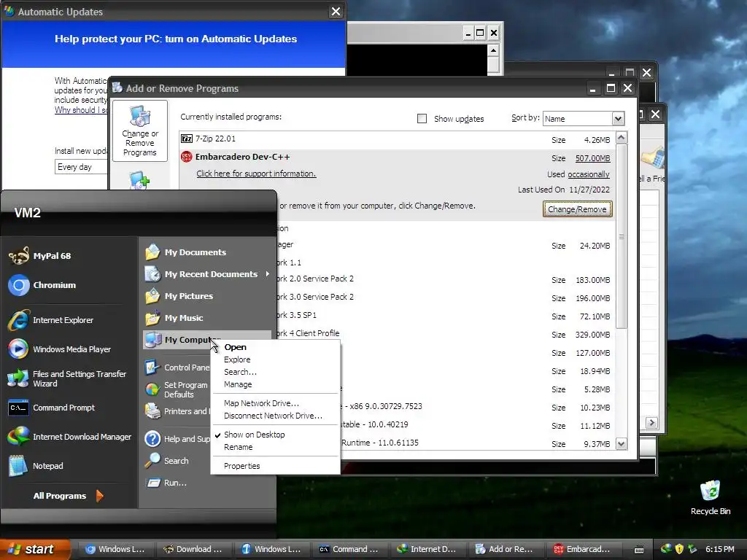Click security shield tray icon

point(679,549)
